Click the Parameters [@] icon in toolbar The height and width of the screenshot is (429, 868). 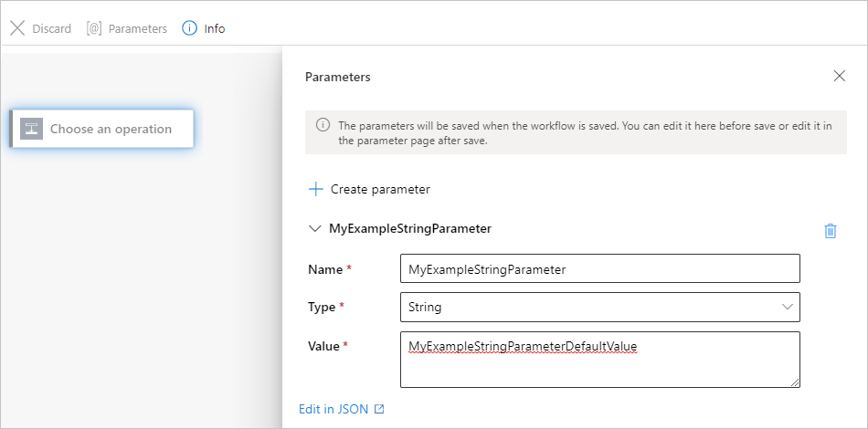click(x=94, y=28)
